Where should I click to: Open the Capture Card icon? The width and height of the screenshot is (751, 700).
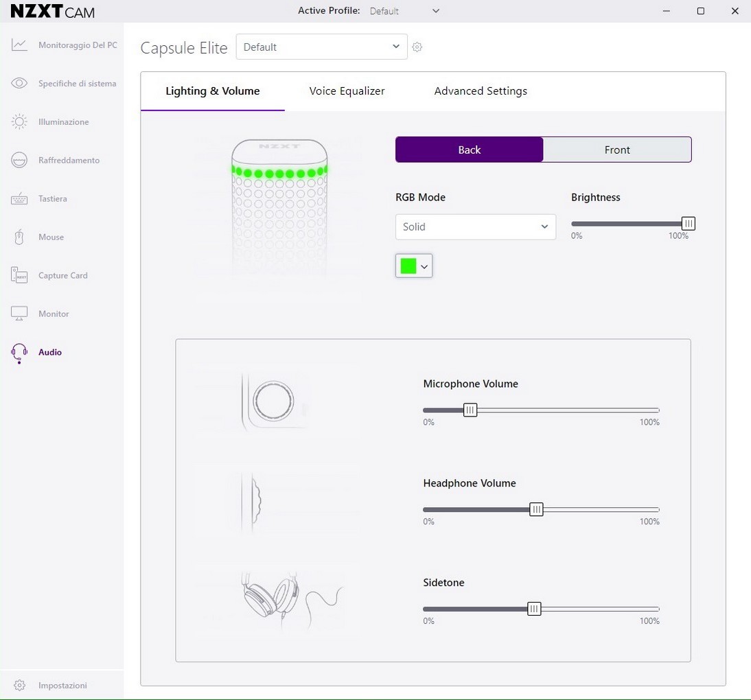pyautogui.click(x=19, y=276)
